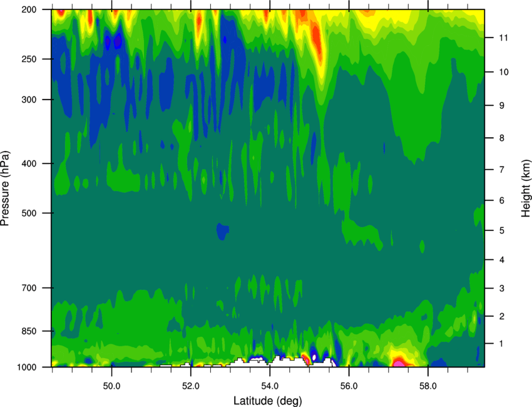Screen dimensions: 532x407
Task: Select the 850 pressure tick label
Action: tap(29, 331)
